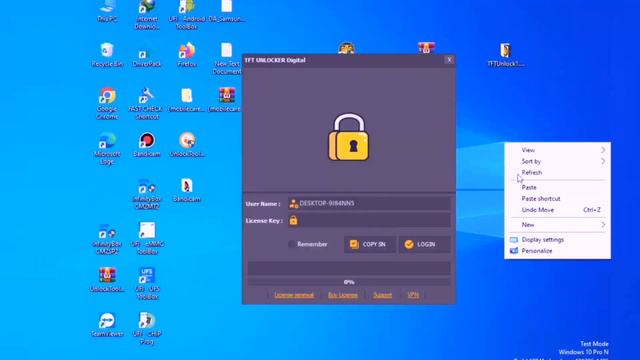Click the small padlock icon in the License Key field
The image size is (640, 360).
(x=293, y=220)
